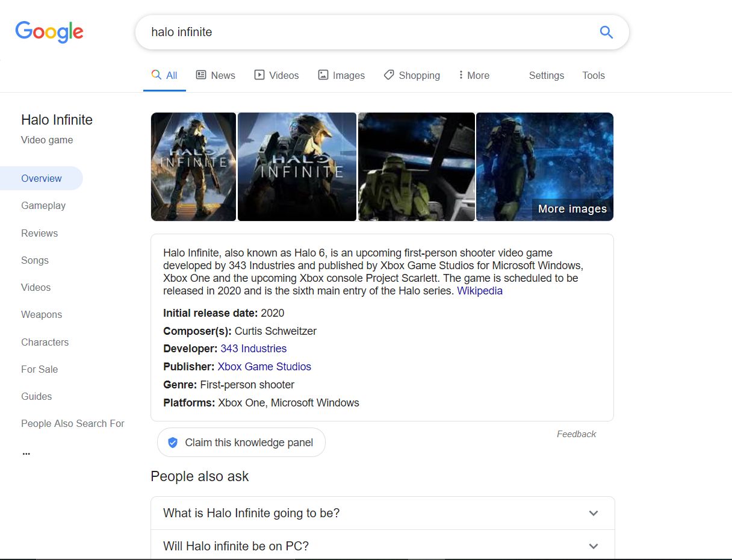Click the Videos play button icon
Viewport: 732px width, 560px height.
[259, 75]
